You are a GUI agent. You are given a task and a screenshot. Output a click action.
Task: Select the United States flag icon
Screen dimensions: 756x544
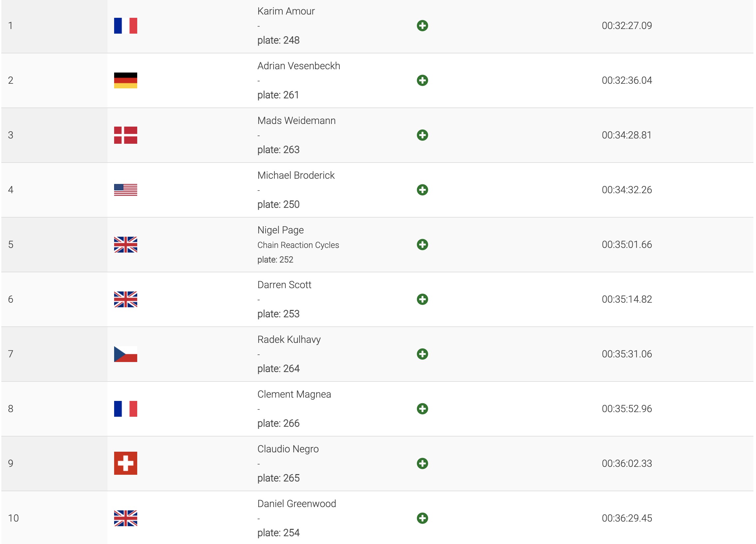125,190
